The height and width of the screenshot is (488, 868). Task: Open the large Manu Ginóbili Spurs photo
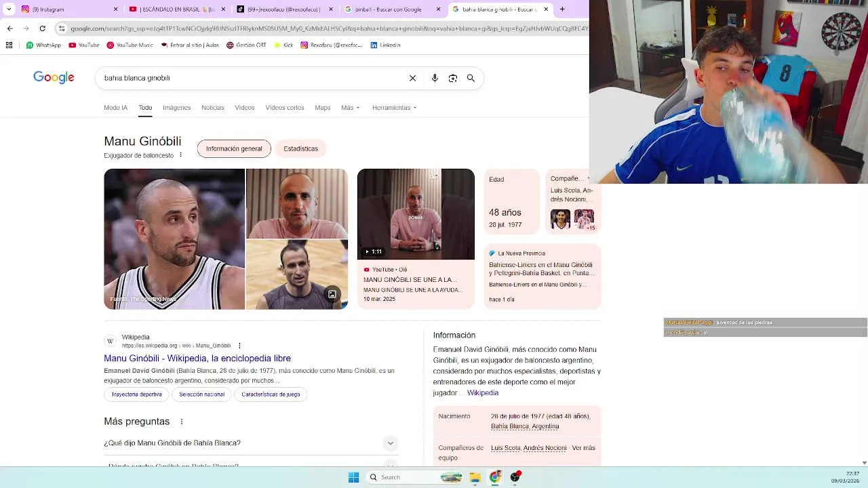[174, 239]
